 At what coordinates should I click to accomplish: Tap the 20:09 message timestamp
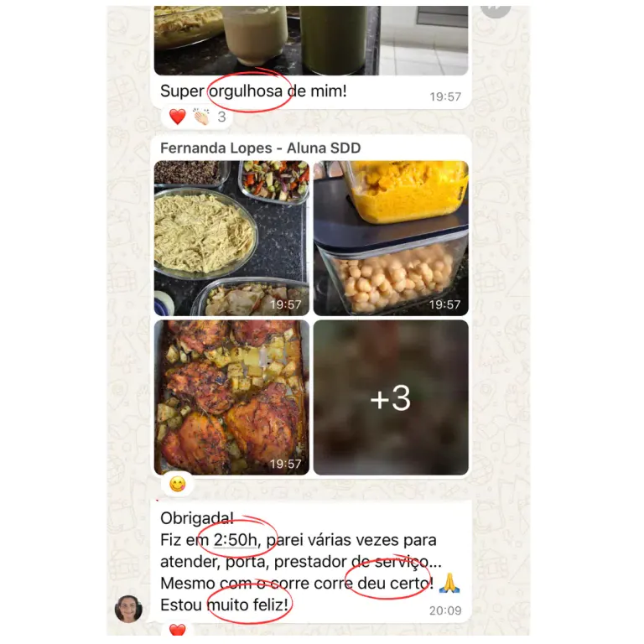coord(445,610)
